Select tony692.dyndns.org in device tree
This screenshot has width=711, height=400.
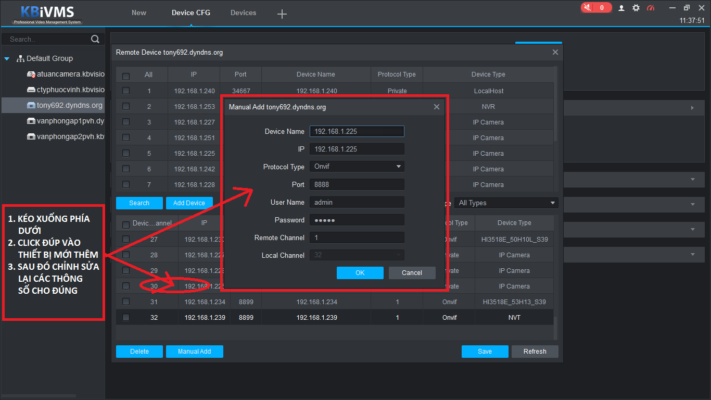(54, 105)
